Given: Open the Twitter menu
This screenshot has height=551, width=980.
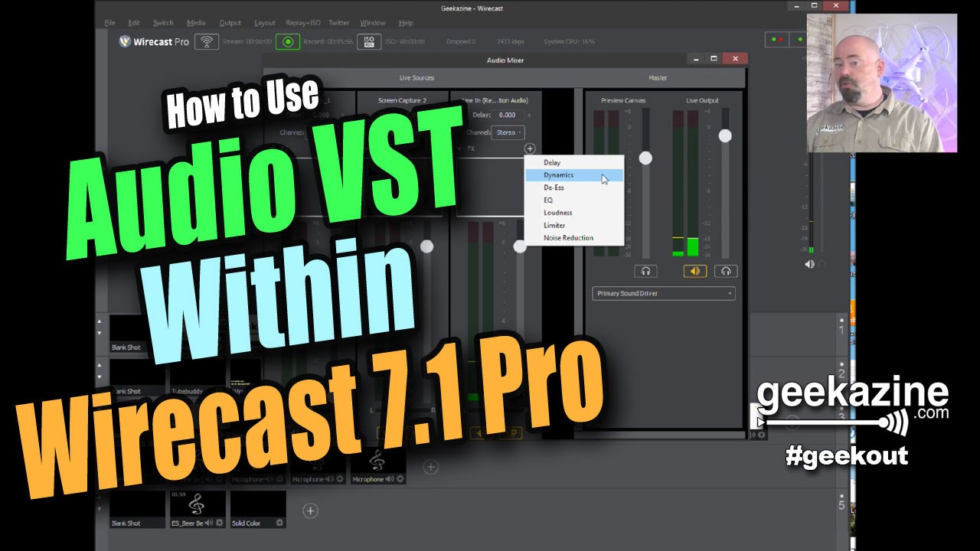Looking at the screenshot, I should pyautogui.click(x=339, y=23).
